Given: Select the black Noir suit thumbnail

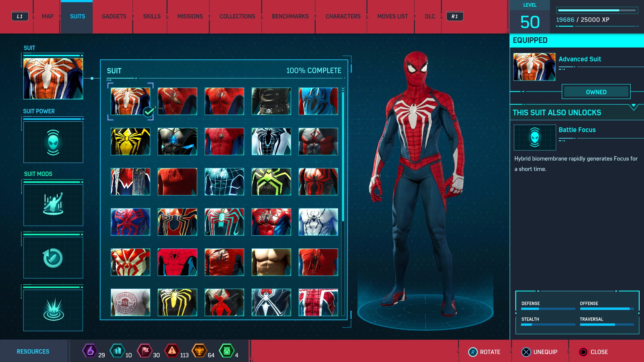Looking at the screenshot, I should [x=271, y=101].
